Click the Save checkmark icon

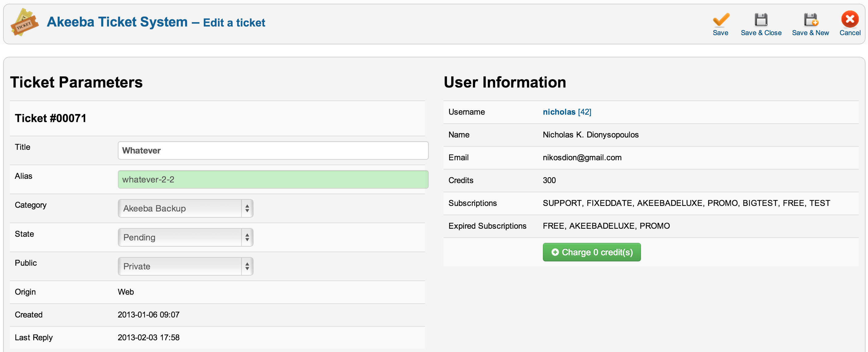point(721,19)
